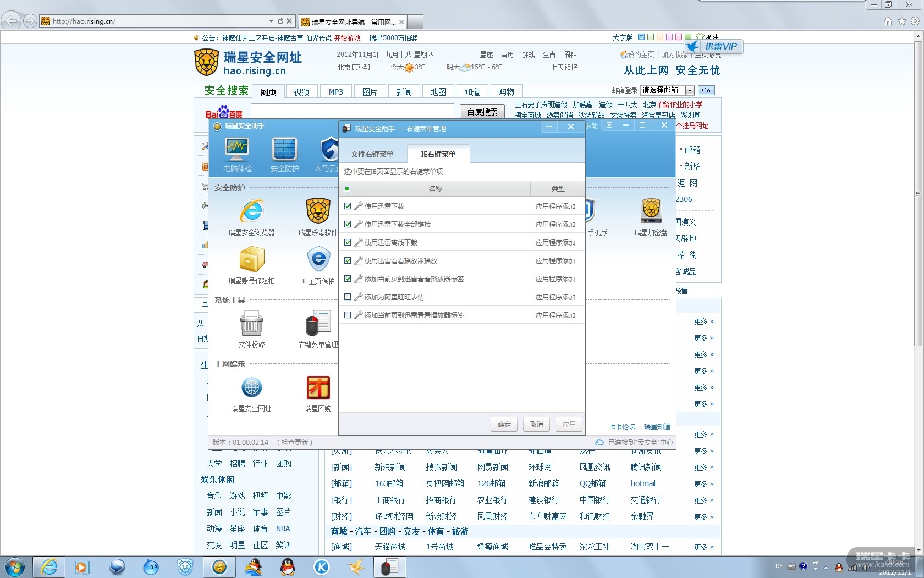Viewport: 924px width, 578px height.
Task: Check the 添加为阿里旺旺表情 item
Action: click(x=348, y=297)
